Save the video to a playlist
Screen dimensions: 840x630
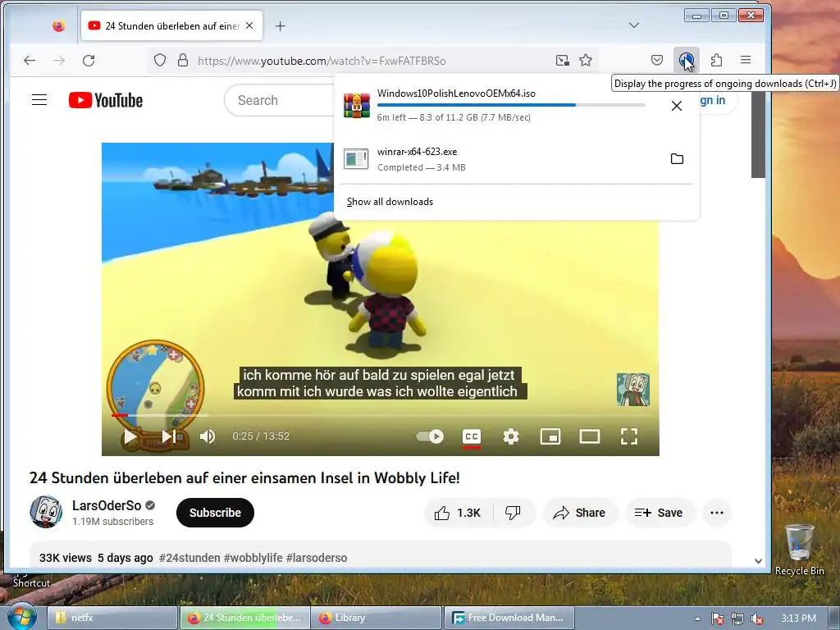[x=659, y=513]
